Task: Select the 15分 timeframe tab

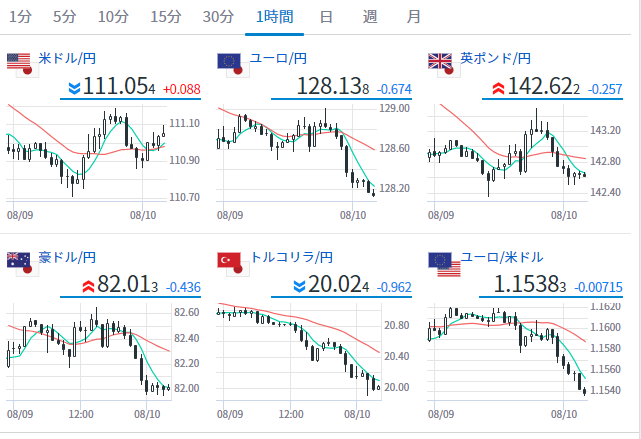Action: coord(166,17)
